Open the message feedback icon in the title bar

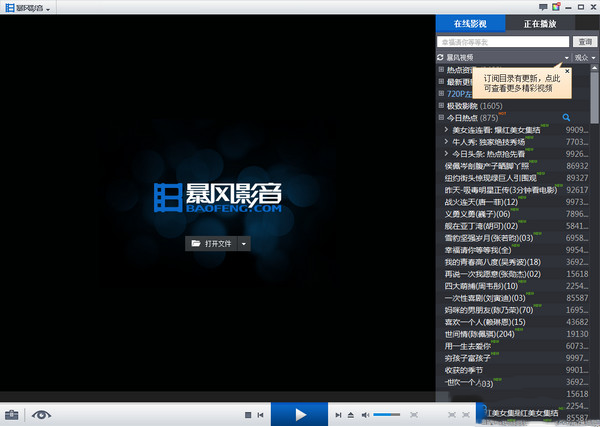point(543,7)
